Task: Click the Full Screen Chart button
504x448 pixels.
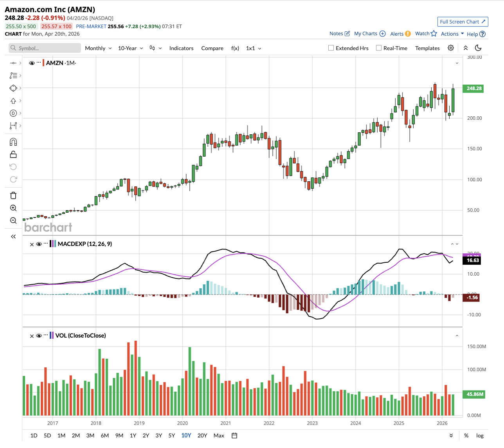Action: (x=463, y=22)
